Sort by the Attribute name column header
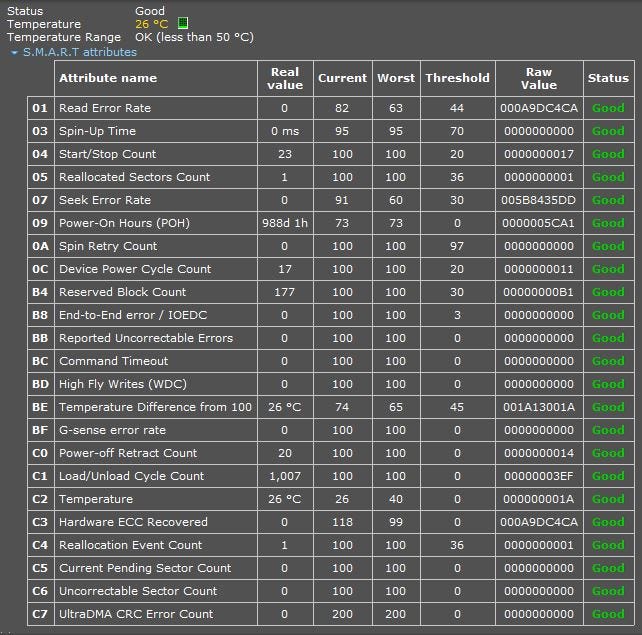Screen dimensions: 642x635 108,78
